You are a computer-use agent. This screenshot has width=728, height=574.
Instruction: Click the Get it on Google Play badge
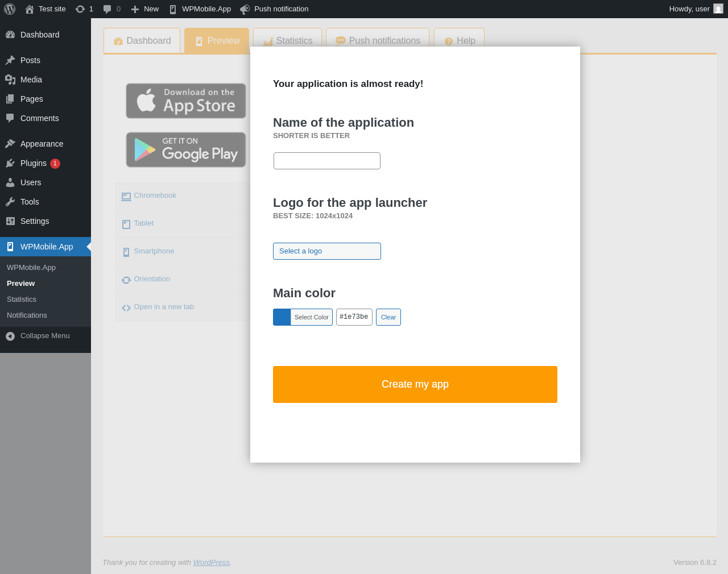coord(186,150)
